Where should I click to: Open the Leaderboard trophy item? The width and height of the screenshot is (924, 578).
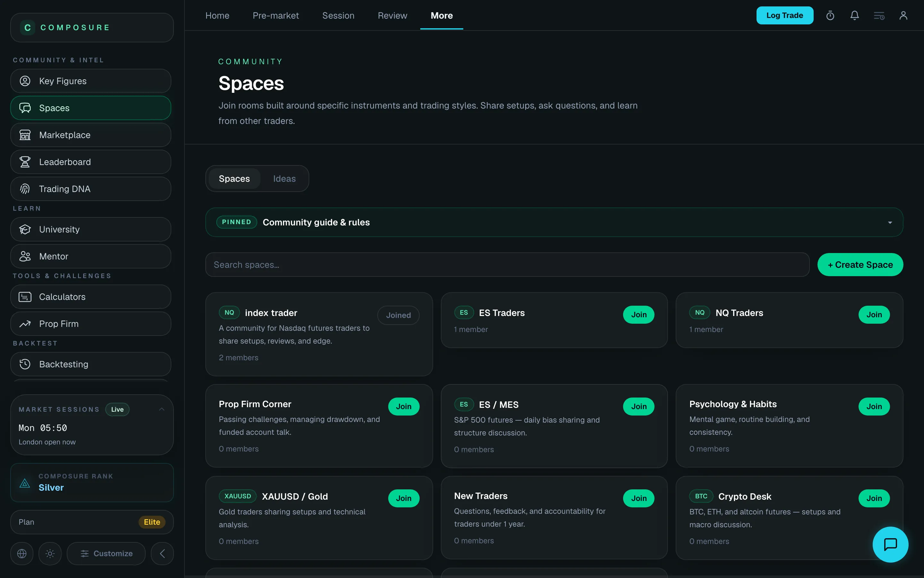pyautogui.click(x=90, y=162)
